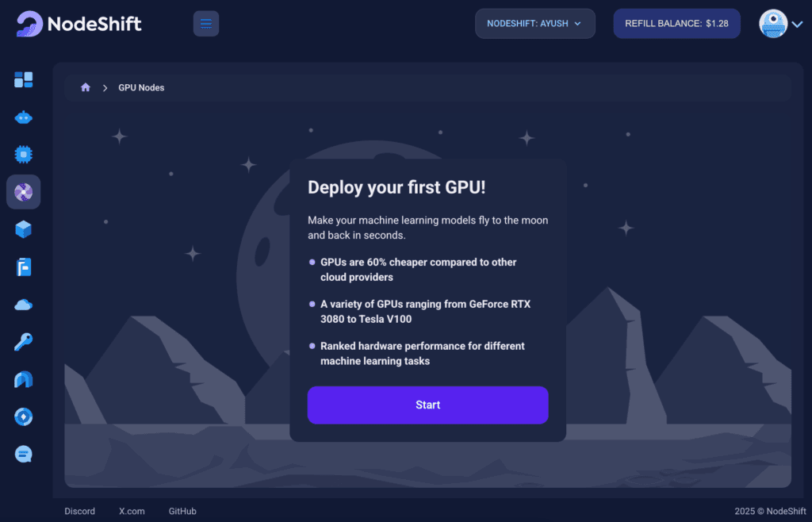Click the NodeShift logo
This screenshot has height=522, width=812.
[x=79, y=24]
